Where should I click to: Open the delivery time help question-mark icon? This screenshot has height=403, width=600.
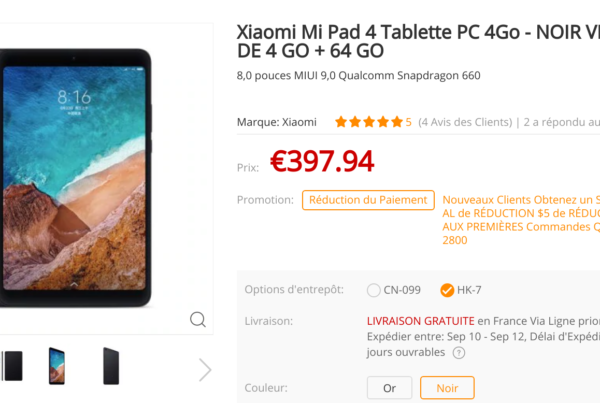[x=459, y=352]
